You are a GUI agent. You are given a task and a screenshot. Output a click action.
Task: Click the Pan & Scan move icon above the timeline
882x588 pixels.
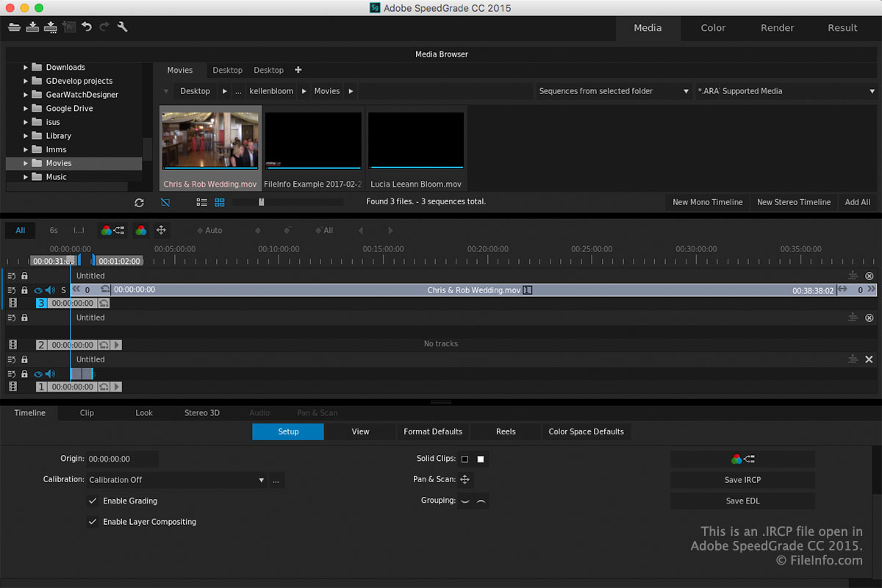coord(162,230)
